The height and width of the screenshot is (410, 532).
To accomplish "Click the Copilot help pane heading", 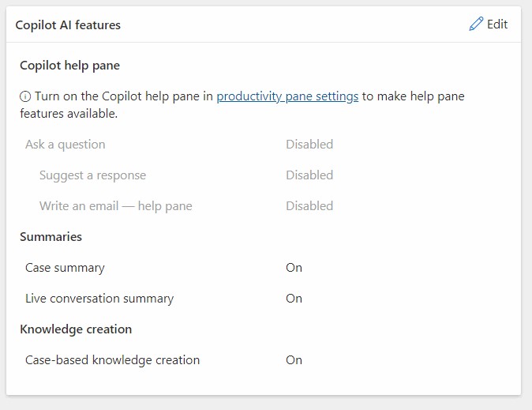I will [69, 66].
